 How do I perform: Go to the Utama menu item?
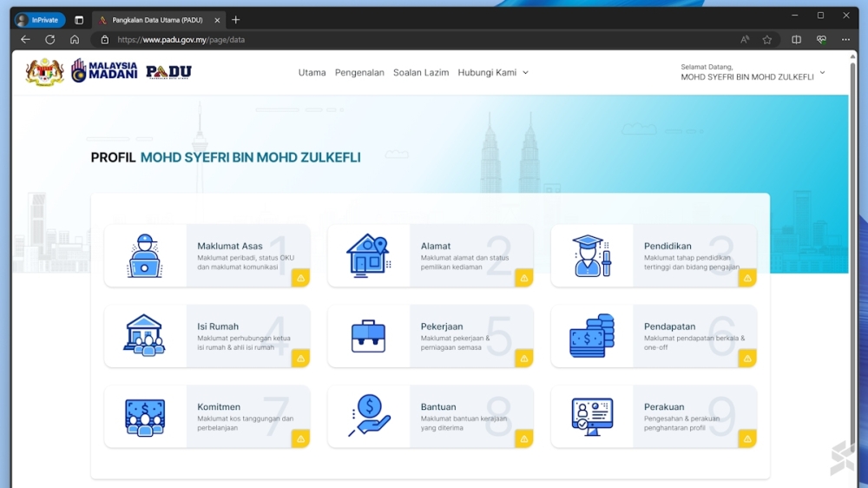312,73
